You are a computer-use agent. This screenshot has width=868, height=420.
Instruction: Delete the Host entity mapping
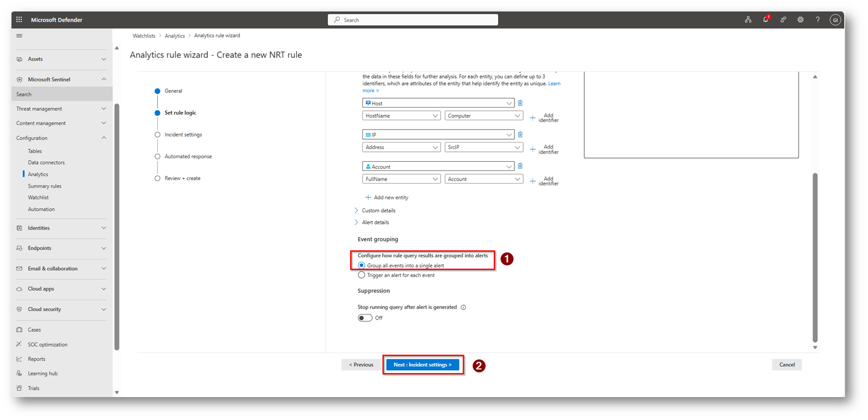520,103
